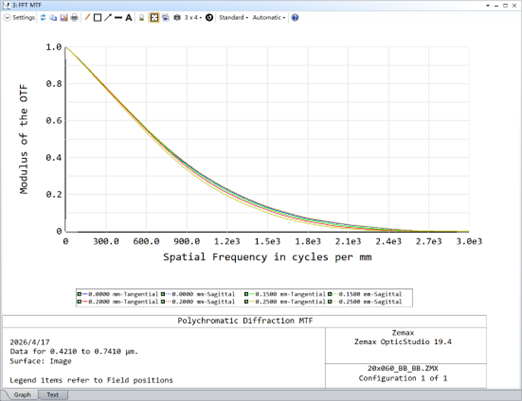Click the lock window icon
522x401 pixels.
[x=141, y=18]
